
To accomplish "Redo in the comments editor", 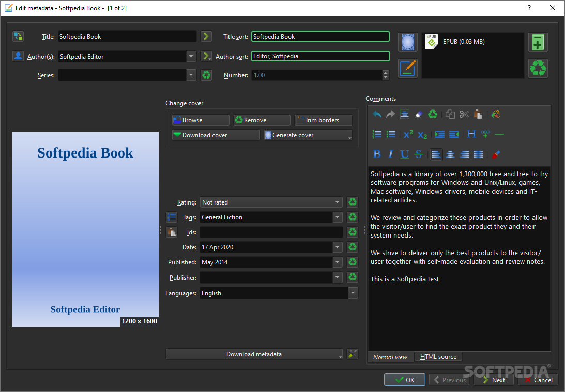I will pos(391,115).
